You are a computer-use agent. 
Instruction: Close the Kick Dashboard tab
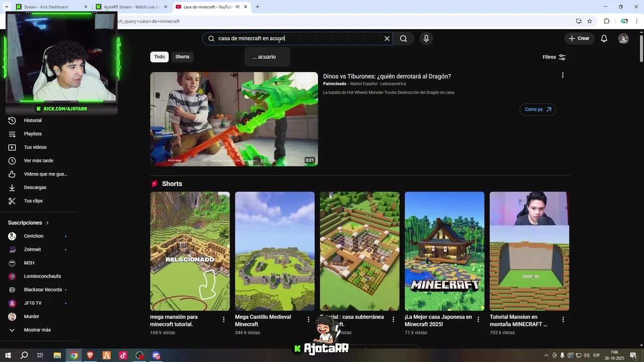(x=86, y=7)
